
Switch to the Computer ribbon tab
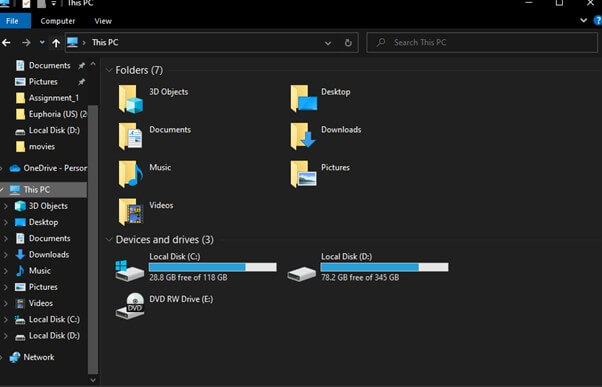[58, 21]
